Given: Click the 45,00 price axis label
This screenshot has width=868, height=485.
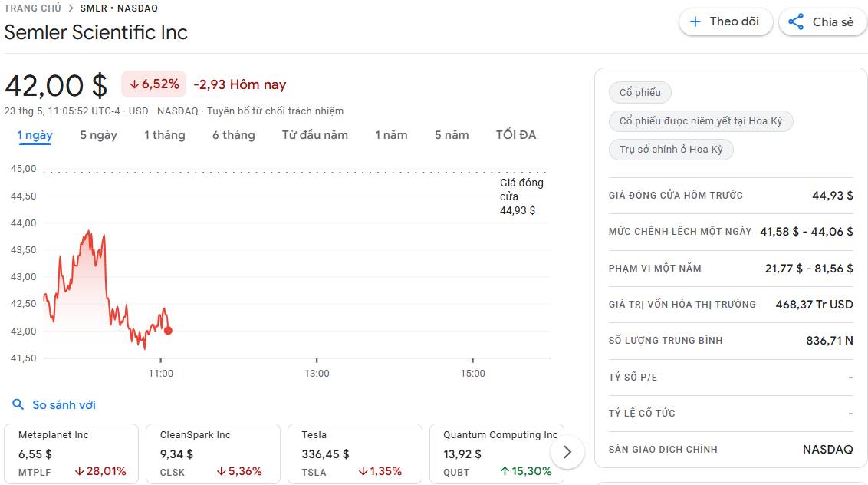Looking at the screenshot, I should (23, 169).
